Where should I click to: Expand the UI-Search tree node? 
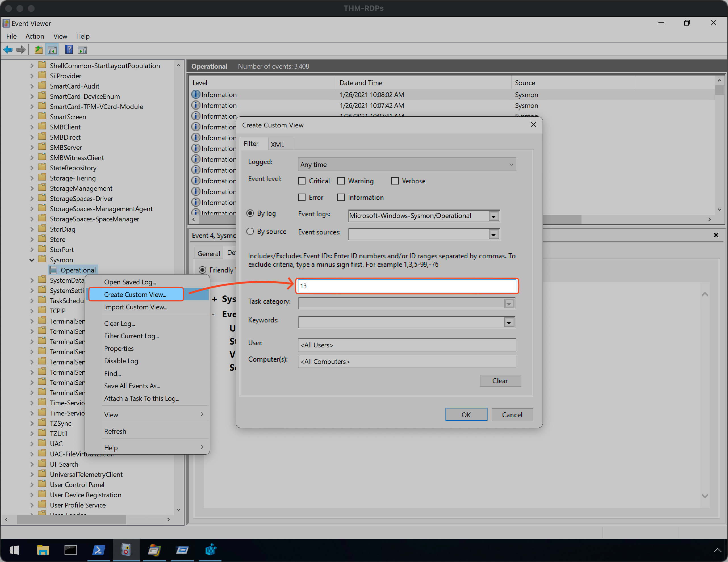[32, 464]
